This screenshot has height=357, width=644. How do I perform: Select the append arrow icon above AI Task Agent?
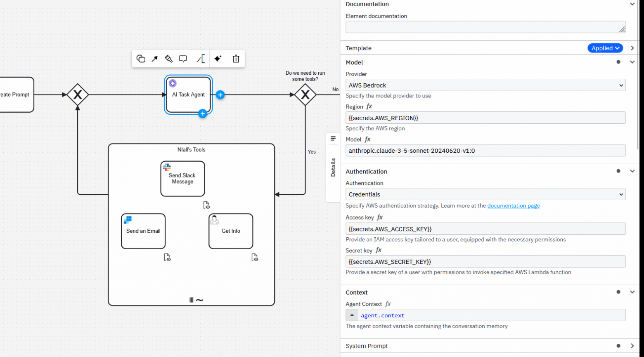[x=154, y=59]
